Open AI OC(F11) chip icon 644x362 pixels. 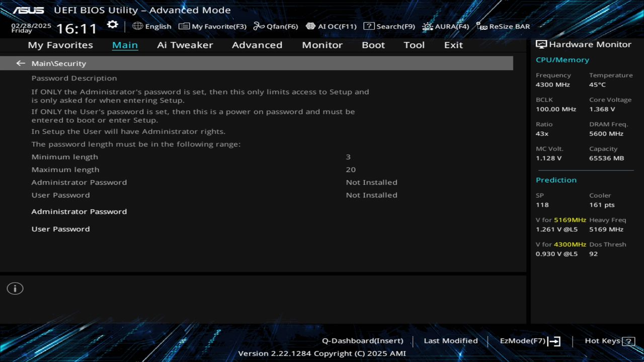pyautogui.click(x=310, y=26)
